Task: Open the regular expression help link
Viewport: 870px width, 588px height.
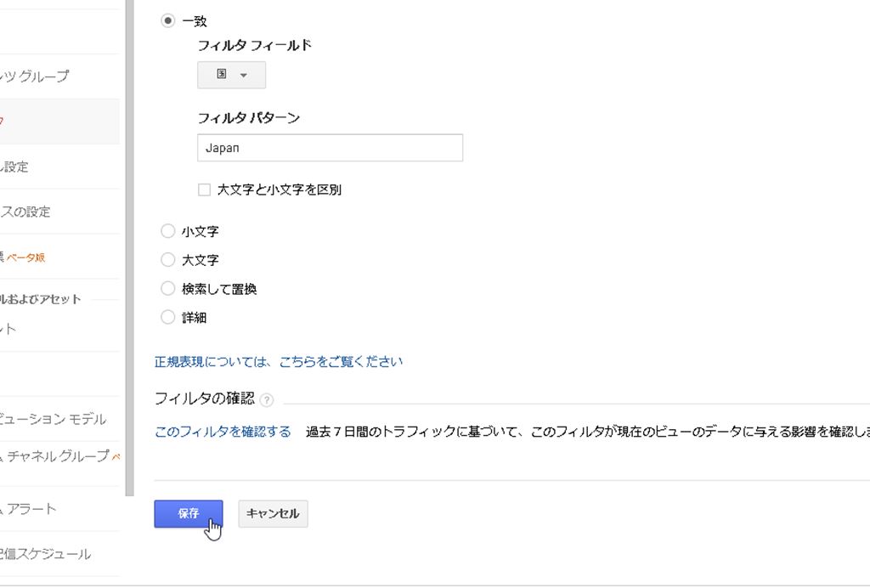Action: [279, 362]
